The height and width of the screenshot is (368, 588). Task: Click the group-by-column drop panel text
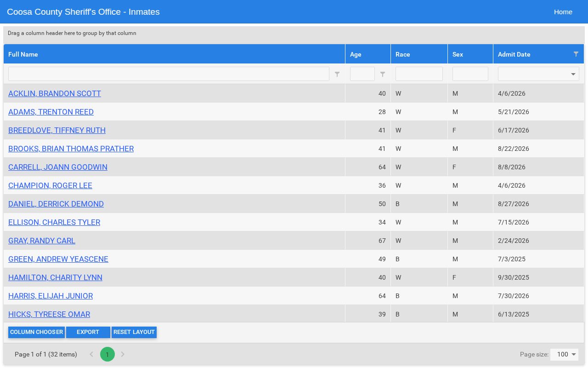(72, 33)
